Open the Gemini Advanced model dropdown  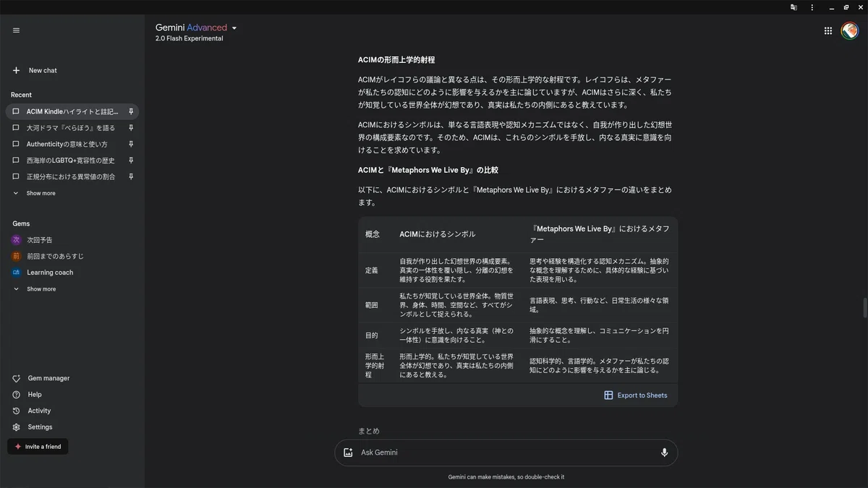tap(196, 27)
